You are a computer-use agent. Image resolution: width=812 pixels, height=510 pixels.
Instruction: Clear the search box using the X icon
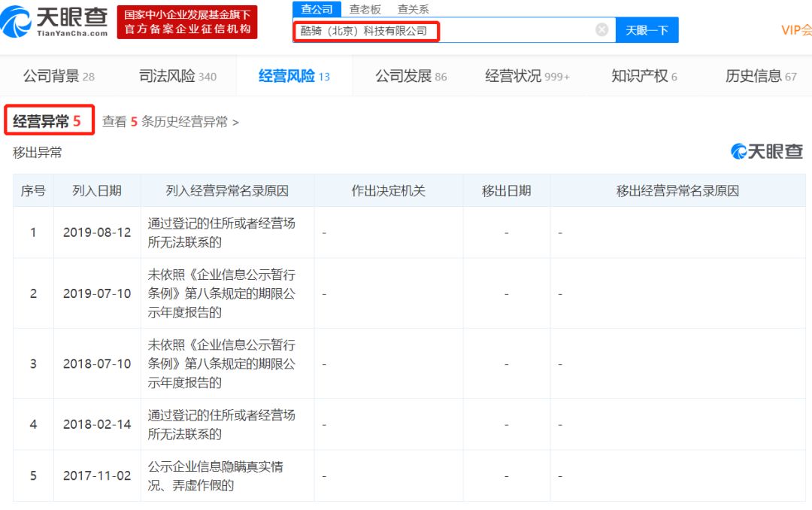[601, 29]
